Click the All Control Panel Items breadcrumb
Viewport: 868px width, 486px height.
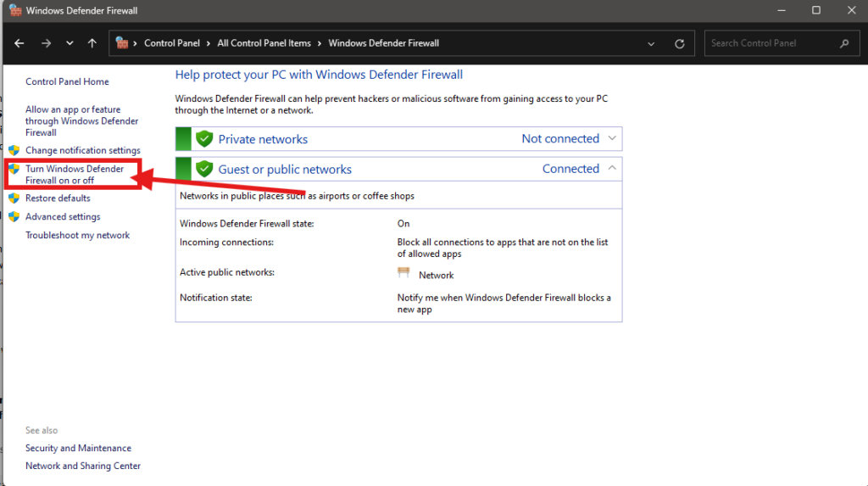(264, 43)
